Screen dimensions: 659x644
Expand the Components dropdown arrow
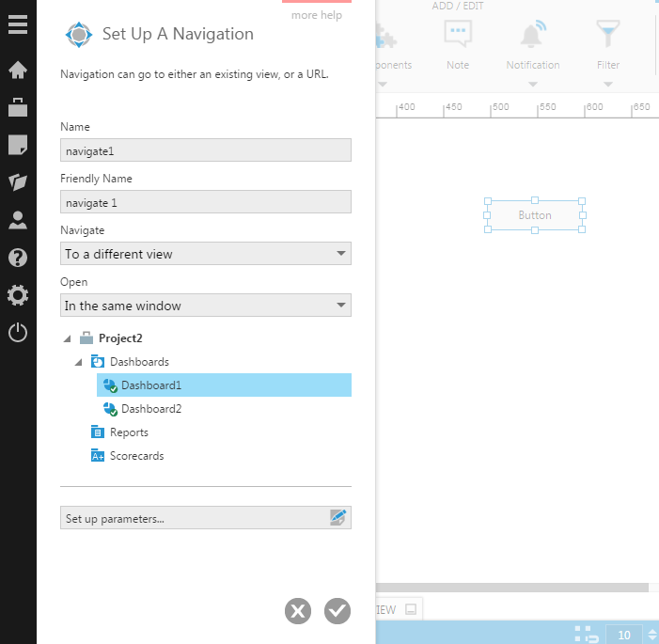[383, 85]
